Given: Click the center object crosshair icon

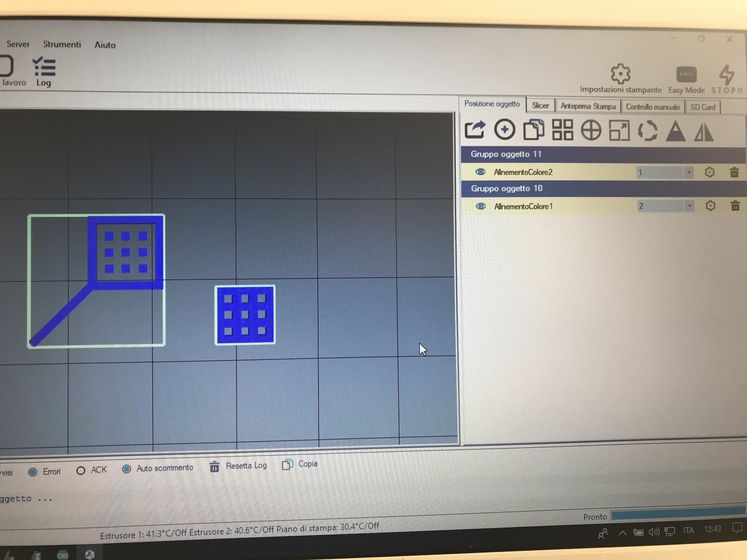Looking at the screenshot, I should tap(591, 130).
